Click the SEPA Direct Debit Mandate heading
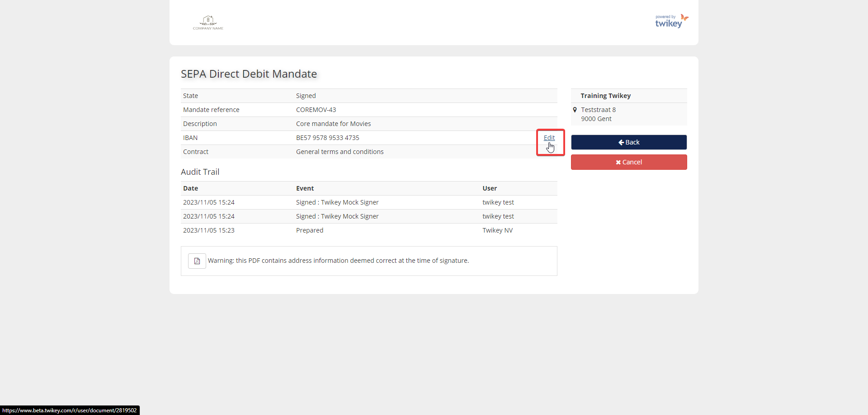The width and height of the screenshot is (868, 415). point(249,74)
